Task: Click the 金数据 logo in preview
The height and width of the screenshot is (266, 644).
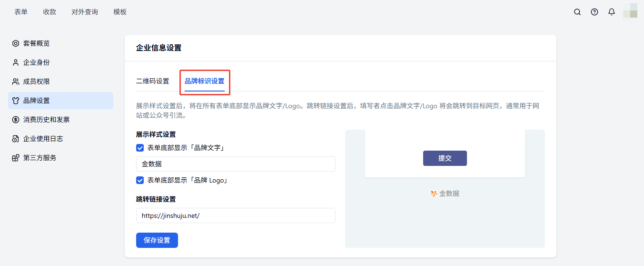Action: (x=434, y=194)
